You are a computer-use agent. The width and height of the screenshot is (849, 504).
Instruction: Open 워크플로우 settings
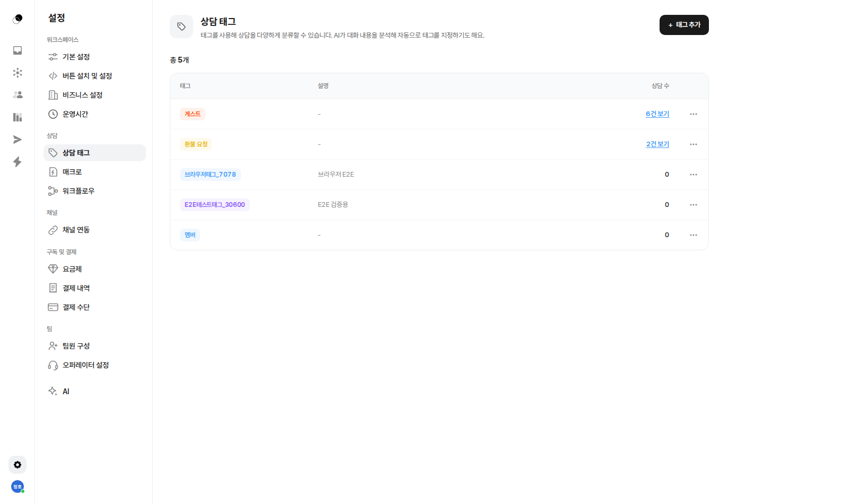94,191
